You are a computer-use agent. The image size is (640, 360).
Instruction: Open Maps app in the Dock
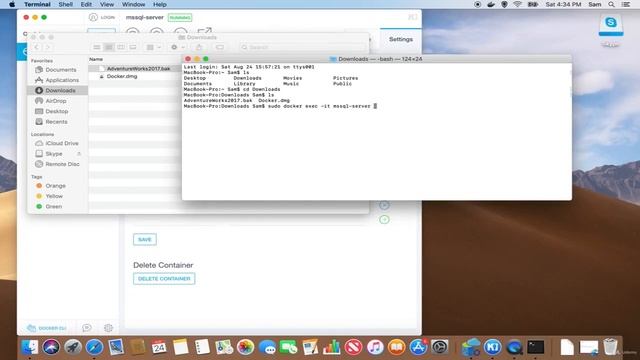click(224, 347)
